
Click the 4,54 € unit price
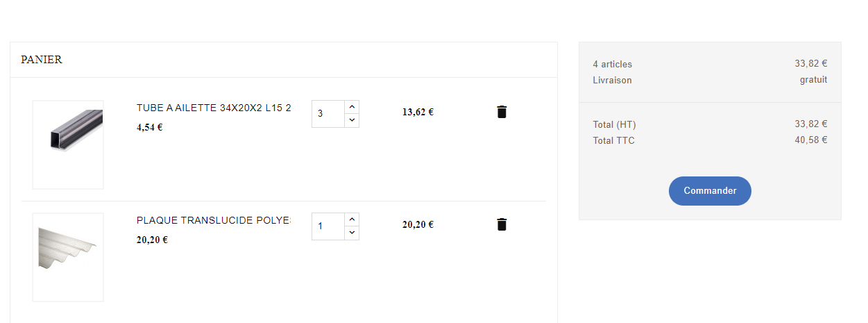coord(150,128)
